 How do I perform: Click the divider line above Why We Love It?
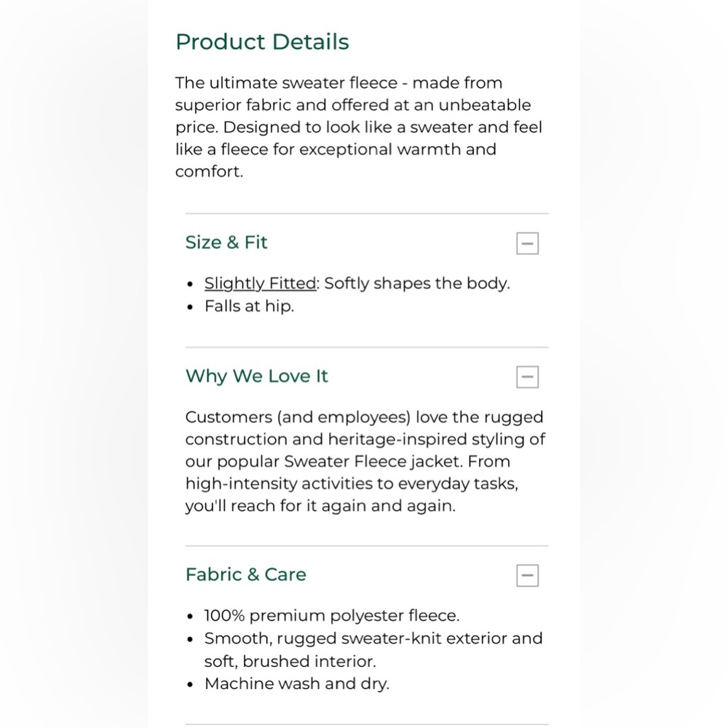(x=366, y=347)
